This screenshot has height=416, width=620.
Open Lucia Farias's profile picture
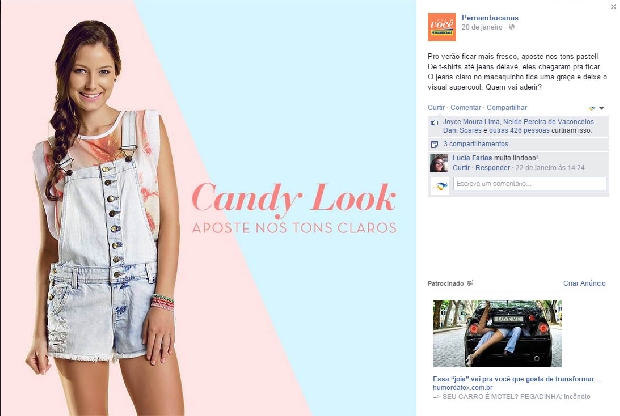(x=439, y=163)
